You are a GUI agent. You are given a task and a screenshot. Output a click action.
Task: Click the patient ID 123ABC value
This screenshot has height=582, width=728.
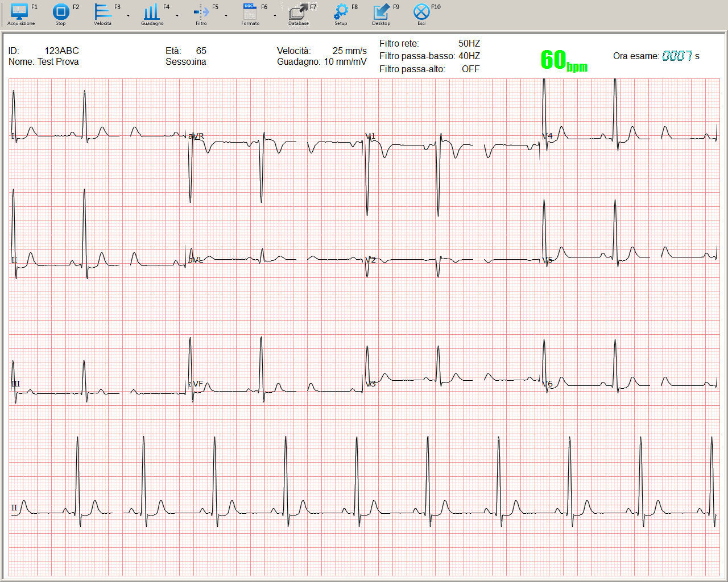[x=61, y=51]
